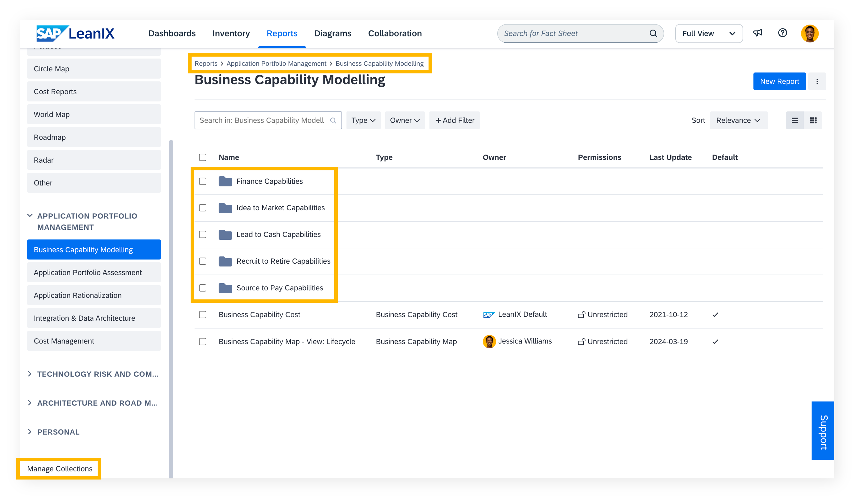
Task: Click Reports breadcrumb link
Action: coord(206,63)
